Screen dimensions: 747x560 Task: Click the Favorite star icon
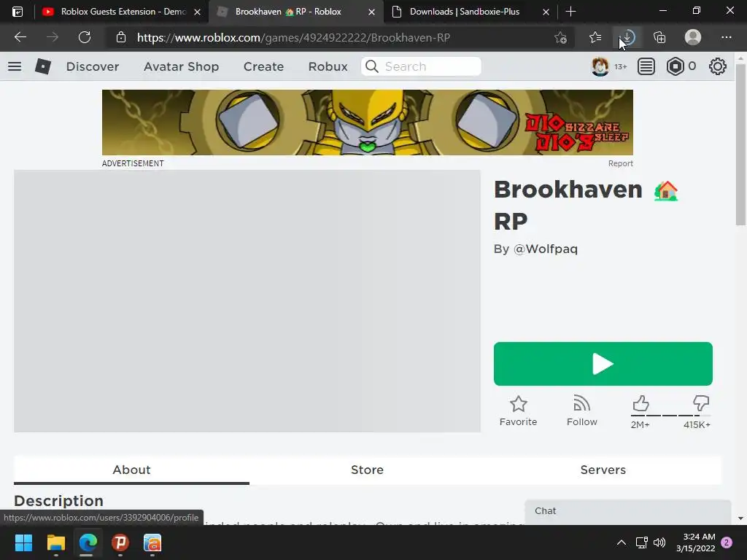[x=519, y=404]
